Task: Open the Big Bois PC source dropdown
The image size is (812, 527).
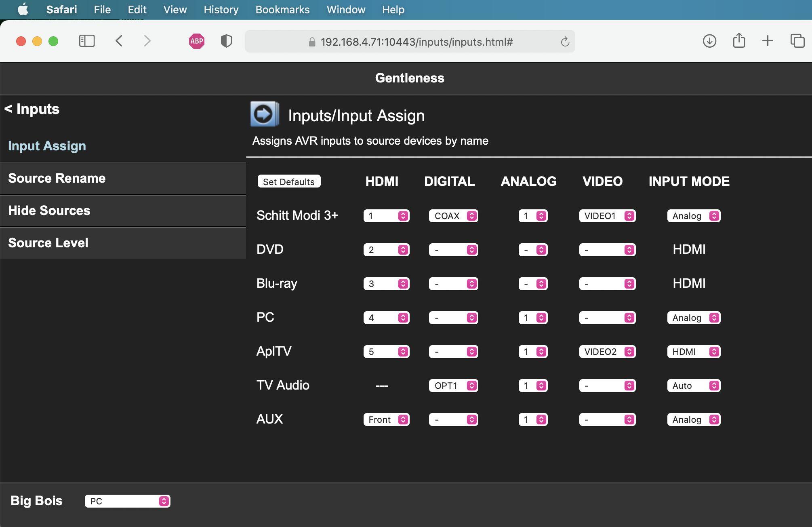Action: [127, 501]
